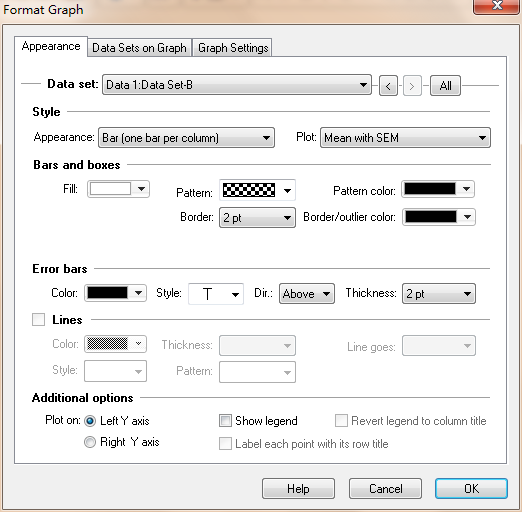This screenshot has width=522, height=512.
Task: Check the Show legend option
Action: (225, 421)
